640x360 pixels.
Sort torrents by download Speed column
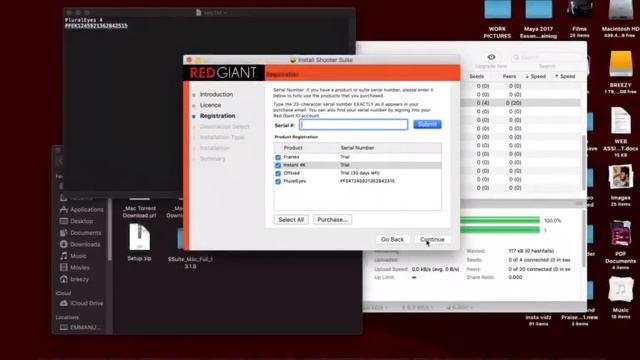536,76
